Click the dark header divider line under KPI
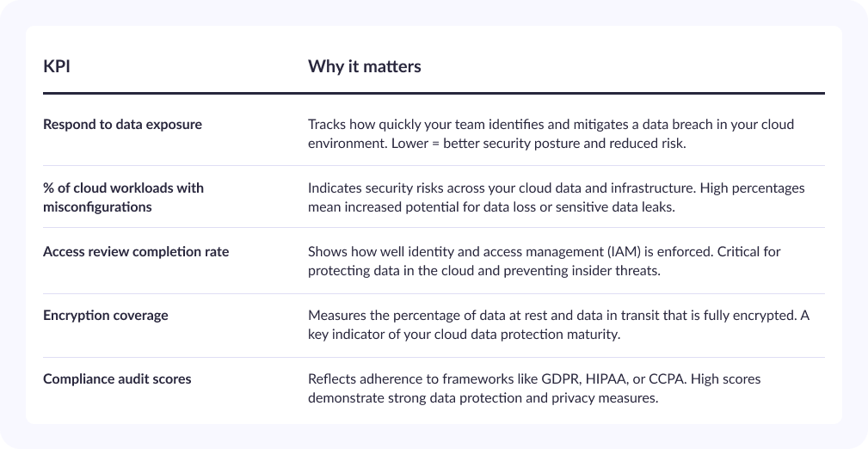Screen dimensions: 868x449 [434, 93]
